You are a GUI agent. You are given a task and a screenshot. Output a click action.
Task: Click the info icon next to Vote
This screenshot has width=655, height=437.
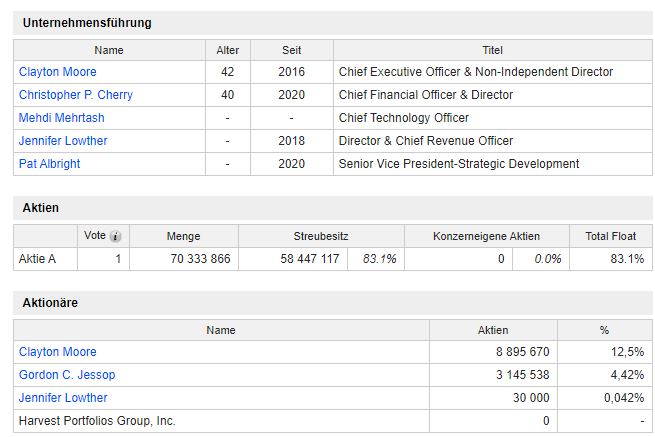(x=116, y=236)
